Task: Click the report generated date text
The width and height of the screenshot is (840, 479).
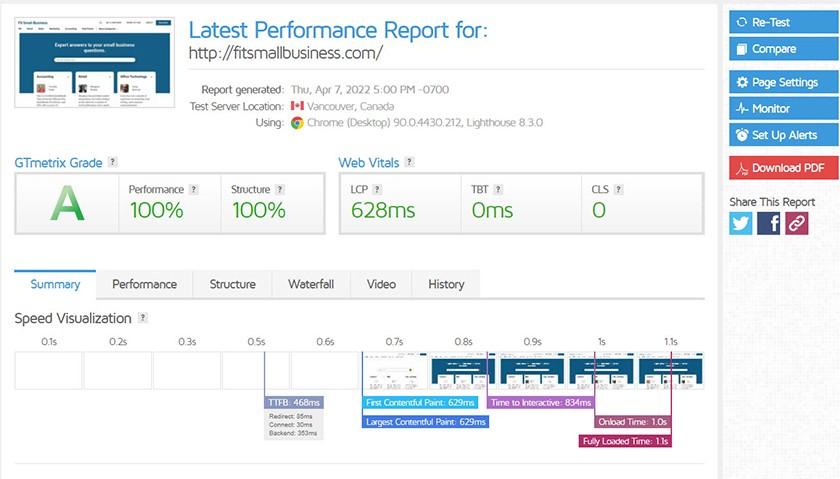Action: coord(370,89)
